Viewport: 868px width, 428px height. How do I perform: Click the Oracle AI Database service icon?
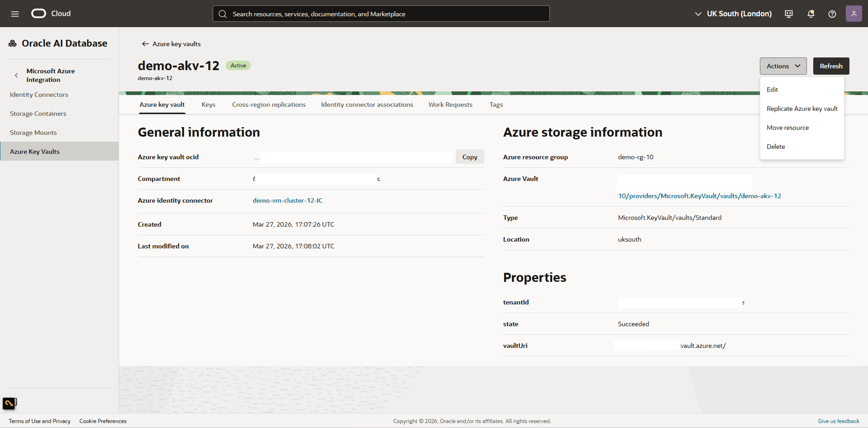point(12,43)
